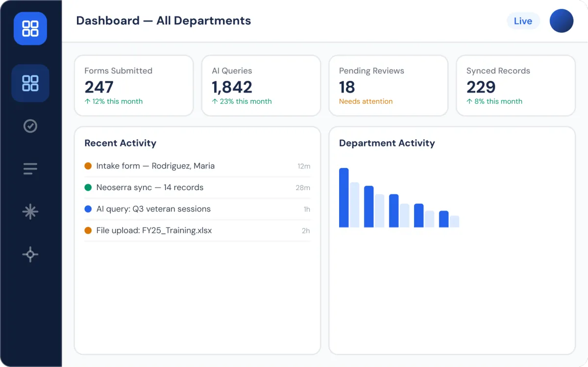The height and width of the screenshot is (367, 588).
Task: Open the highlighted dashboard grid sidebar icon
Action: [x=30, y=83]
